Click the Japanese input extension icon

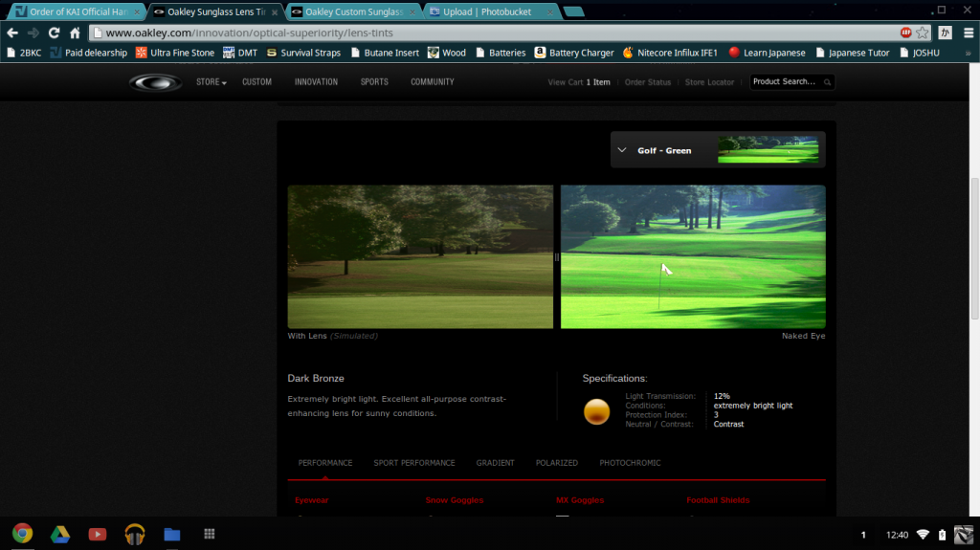click(x=945, y=33)
